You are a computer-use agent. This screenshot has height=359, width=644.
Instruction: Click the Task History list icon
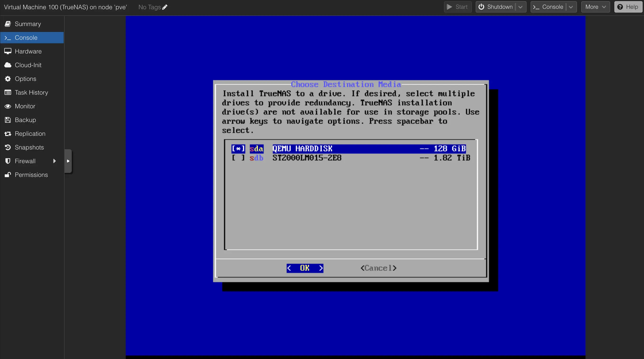8,93
